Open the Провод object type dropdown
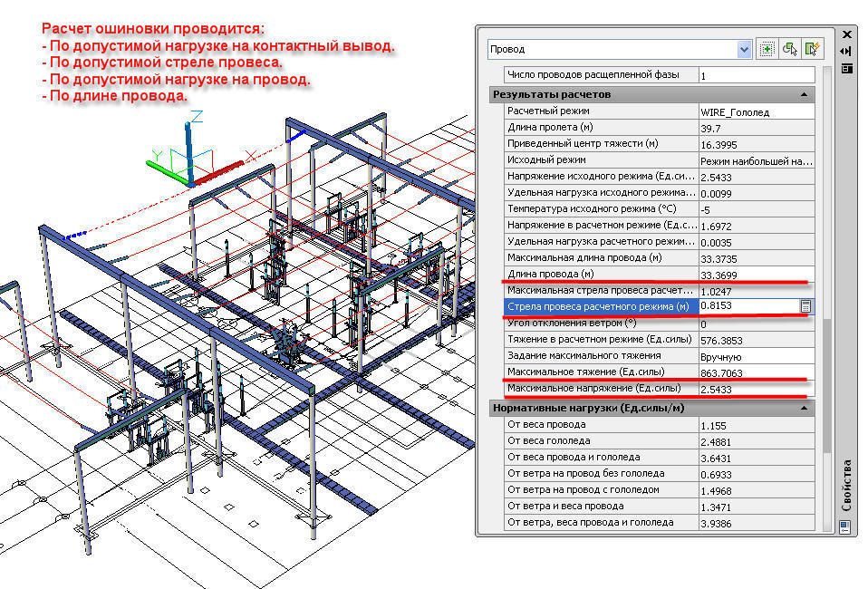The width and height of the screenshot is (868, 589). click(744, 50)
